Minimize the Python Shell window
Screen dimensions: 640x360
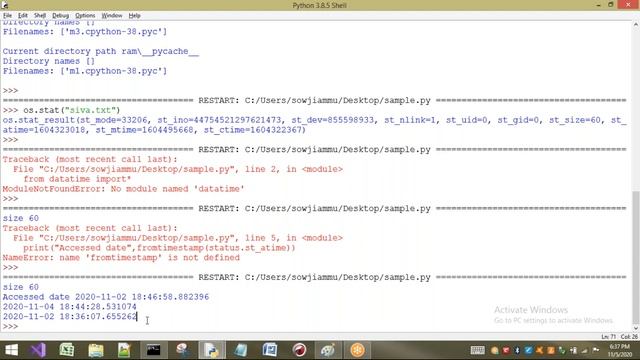point(598,5)
